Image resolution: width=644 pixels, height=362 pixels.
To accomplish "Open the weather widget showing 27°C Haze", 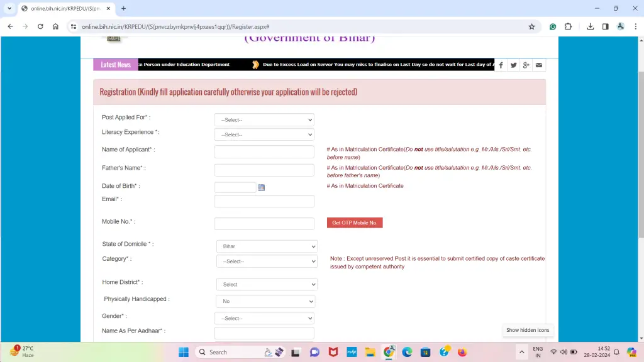I will point(23,352).
